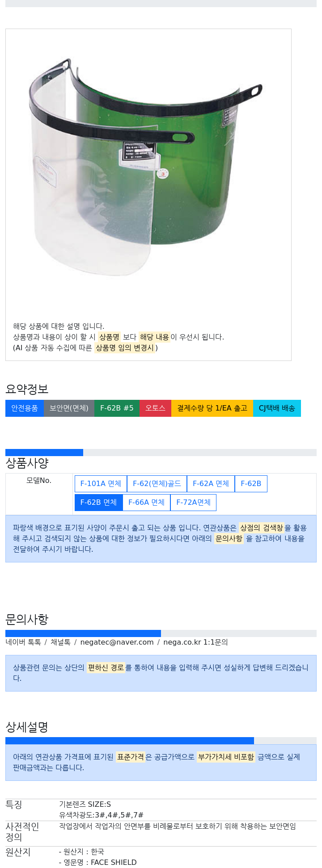Choose model F-62(면체)골드

tap(157, 484)
